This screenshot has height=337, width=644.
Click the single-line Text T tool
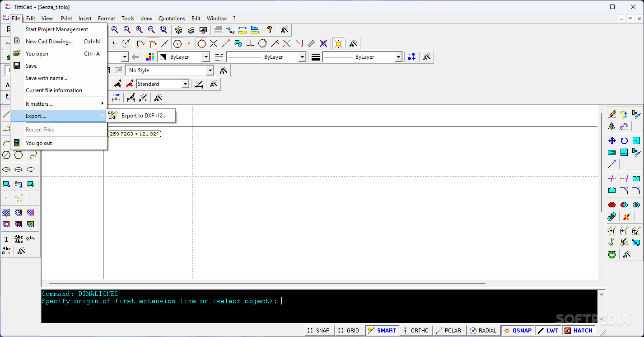tap(6, 239)
